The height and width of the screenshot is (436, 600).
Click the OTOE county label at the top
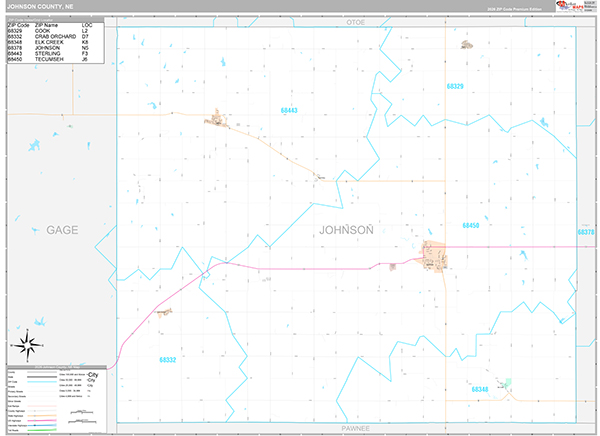[355, 23]
